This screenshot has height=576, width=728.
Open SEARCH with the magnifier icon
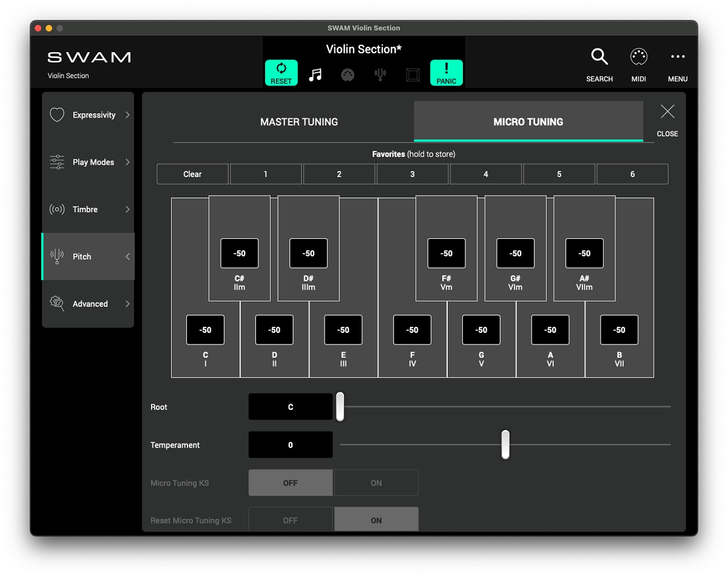pos(599,57)
